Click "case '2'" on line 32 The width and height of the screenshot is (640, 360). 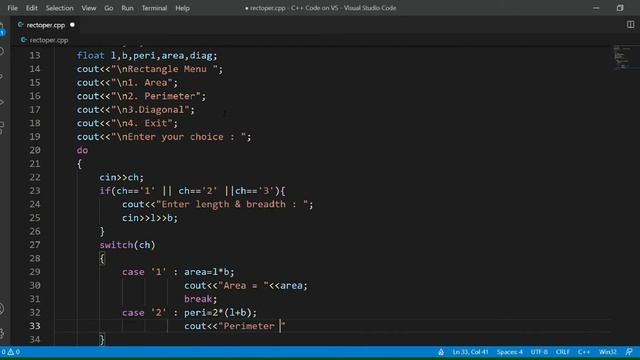tap(144, 313)
